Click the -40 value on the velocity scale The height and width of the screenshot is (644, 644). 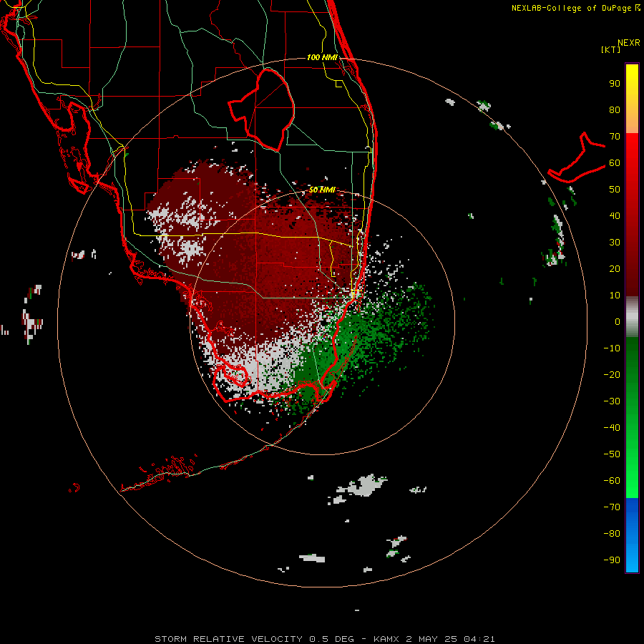click(612, 428)
